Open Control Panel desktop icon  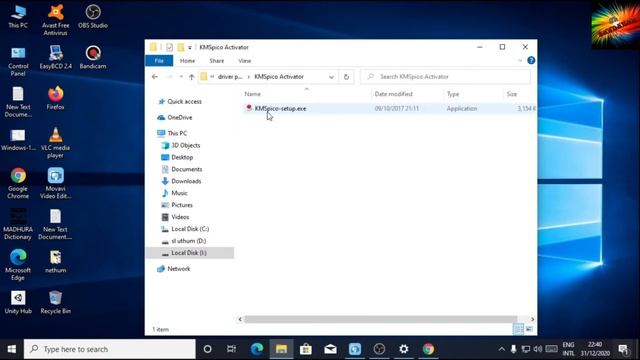(18, 61)
